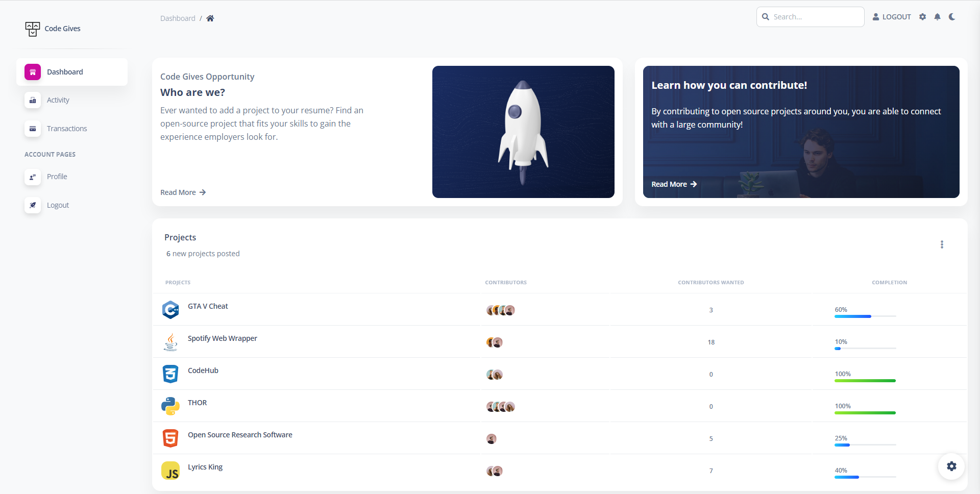Click the Spotify Web Wrapper Java icon
980x494 pixels.
(170, 342)
